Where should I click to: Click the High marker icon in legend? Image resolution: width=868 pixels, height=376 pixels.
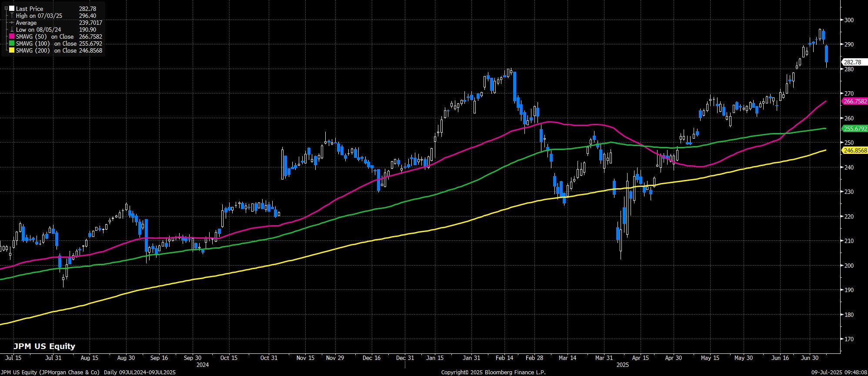pyautogui.click(x=12, y=16)
